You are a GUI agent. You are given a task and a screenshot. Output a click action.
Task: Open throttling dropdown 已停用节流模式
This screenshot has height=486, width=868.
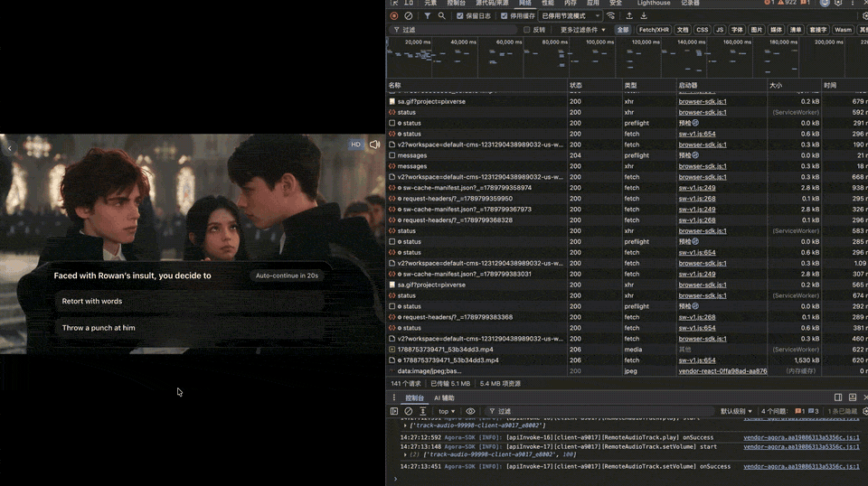coord(571,16)
